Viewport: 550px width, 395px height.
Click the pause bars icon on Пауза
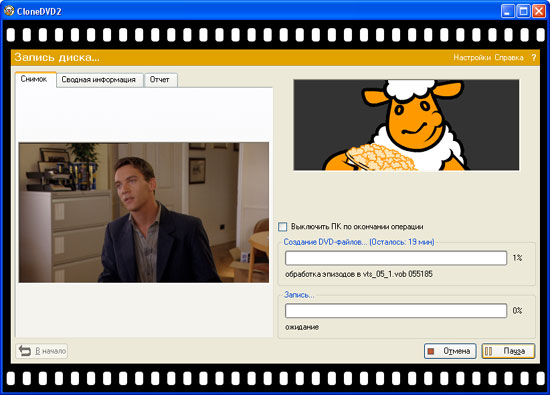point(489,351)
